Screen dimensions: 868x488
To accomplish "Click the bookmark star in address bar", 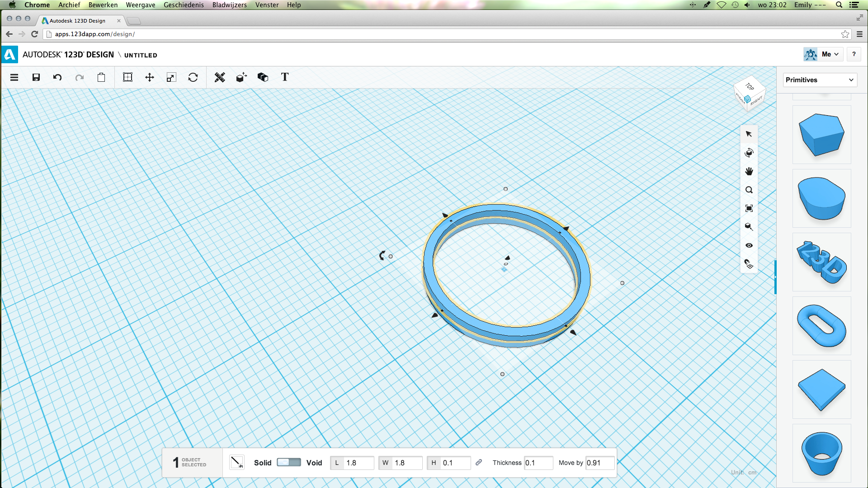I will (845, 34).
